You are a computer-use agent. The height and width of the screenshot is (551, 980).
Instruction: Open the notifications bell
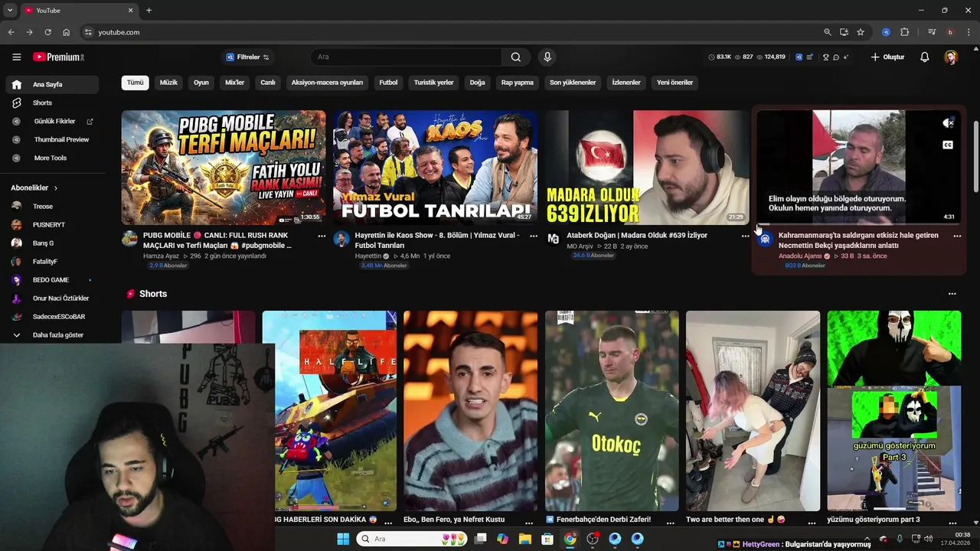click(925, 57)
